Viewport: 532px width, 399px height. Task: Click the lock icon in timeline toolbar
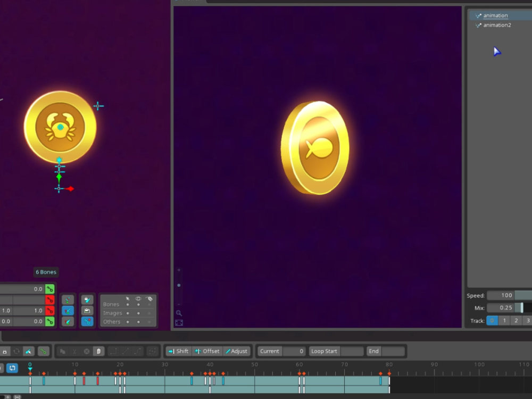(5, 352)
